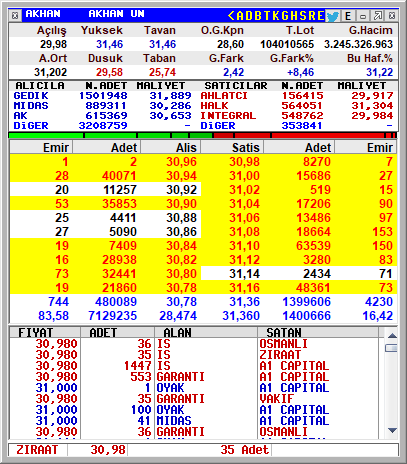Click the E button beside the Twitter icon
Viewport: 407px width, 464px height.
tap(348, 16)
